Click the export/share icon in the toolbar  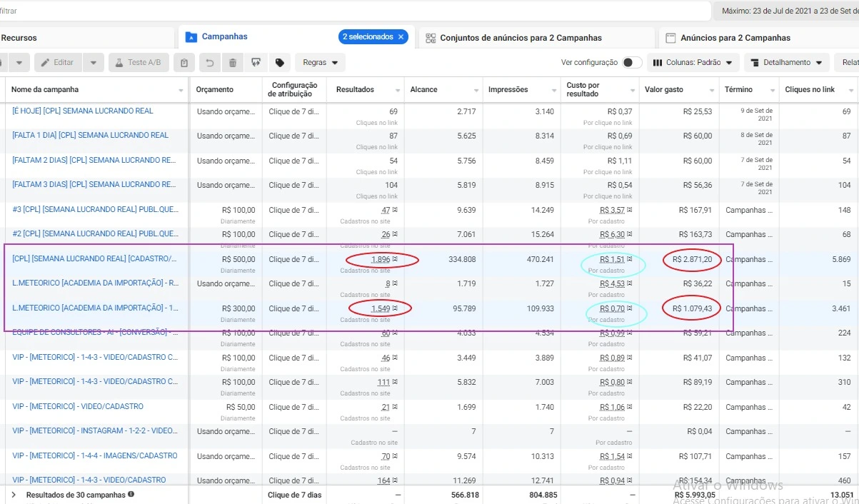256,63
